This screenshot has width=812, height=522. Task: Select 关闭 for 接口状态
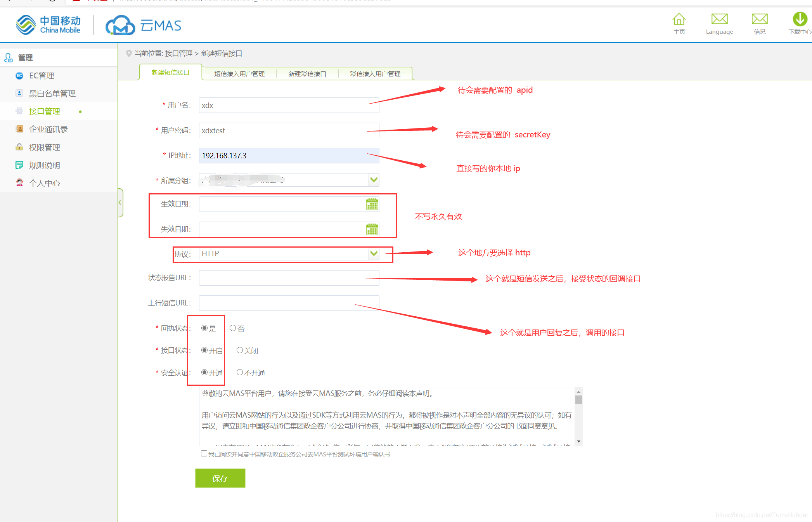coord(240,350)
